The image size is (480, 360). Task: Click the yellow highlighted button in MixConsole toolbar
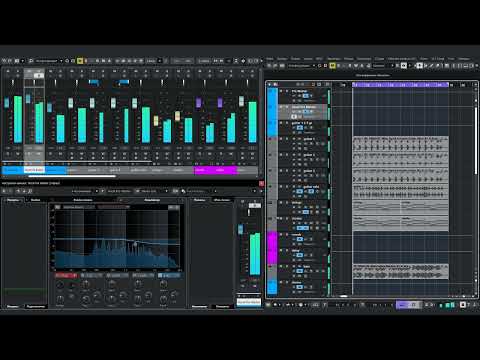[80, 61]
